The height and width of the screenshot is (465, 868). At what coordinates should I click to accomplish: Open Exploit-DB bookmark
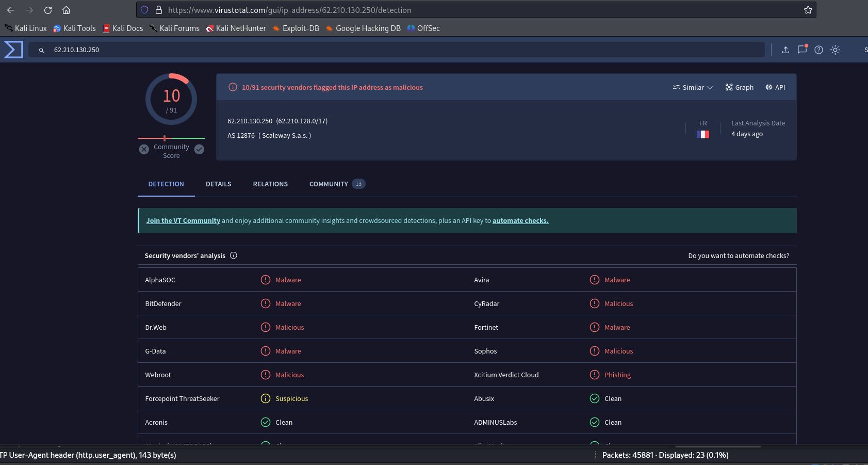pyautogui.click(x=296, y=28)
